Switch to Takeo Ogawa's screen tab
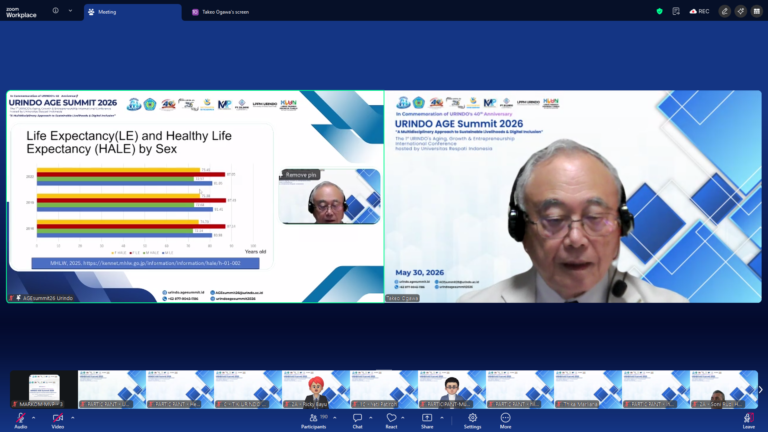This screenshot has height=432, width=768. tap(220, 12)
